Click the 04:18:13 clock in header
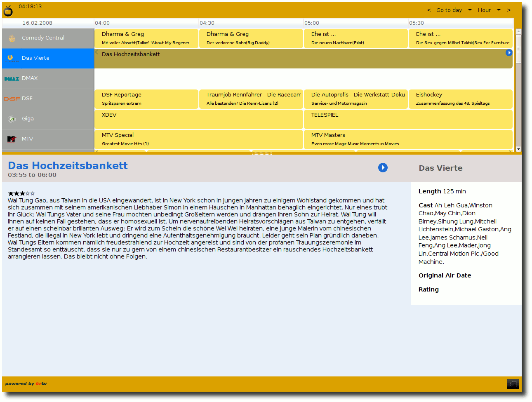 [x=30, y=7]
